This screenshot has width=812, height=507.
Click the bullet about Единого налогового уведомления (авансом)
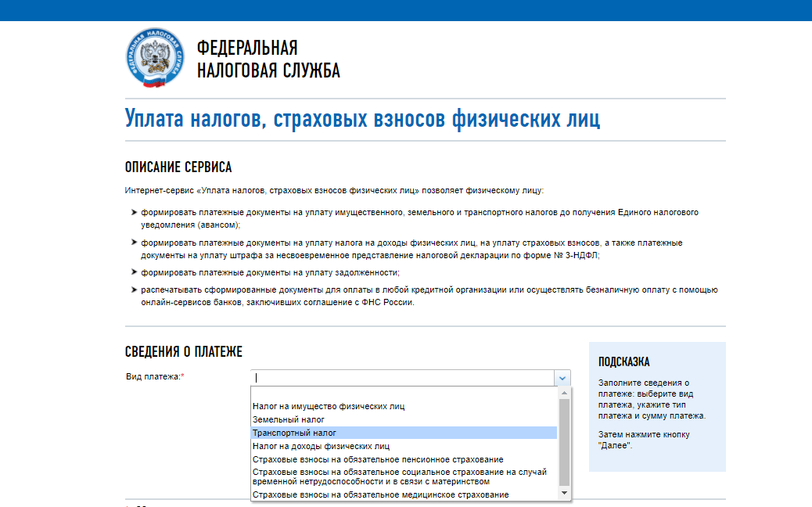tap(419, 218)
